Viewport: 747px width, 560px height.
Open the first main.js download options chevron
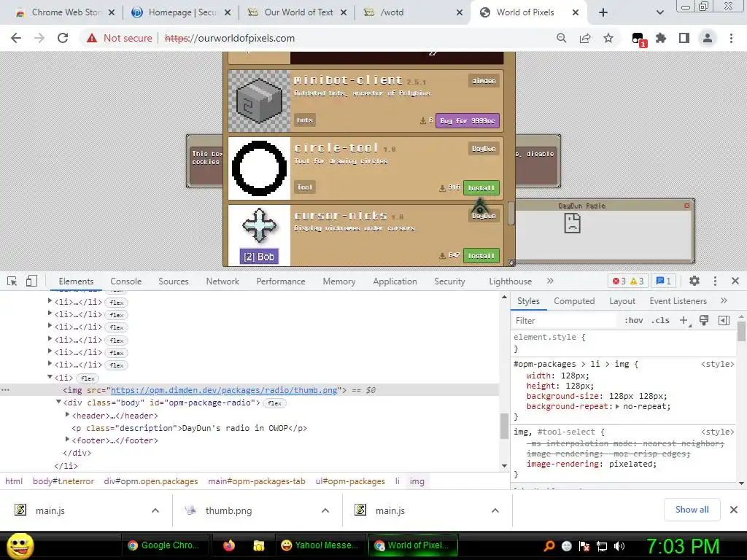pyautogui.click(x=155, y=510)
